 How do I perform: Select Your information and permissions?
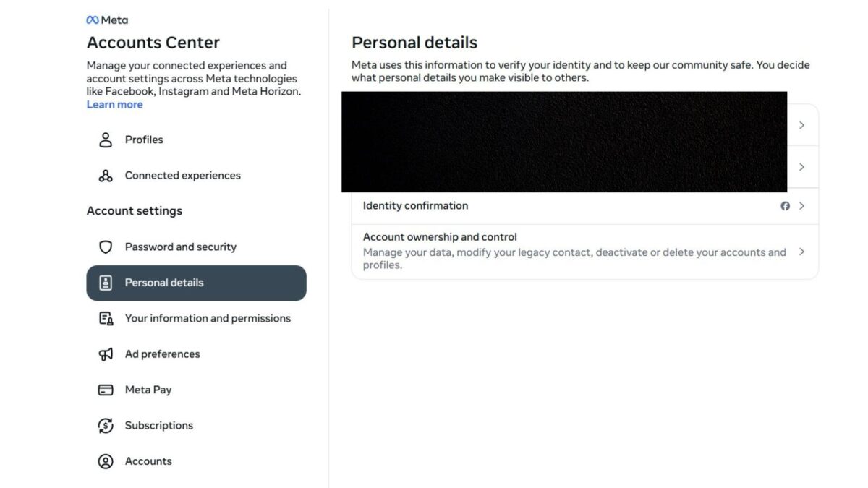click(x=208, y=319)
